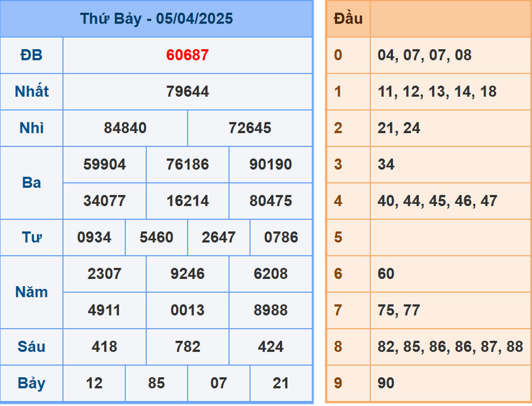Click the date header Thứ Bảy - 05/04/2025
Image resolution: width=532 pixels, height=406 pixels.
[156, 19]
